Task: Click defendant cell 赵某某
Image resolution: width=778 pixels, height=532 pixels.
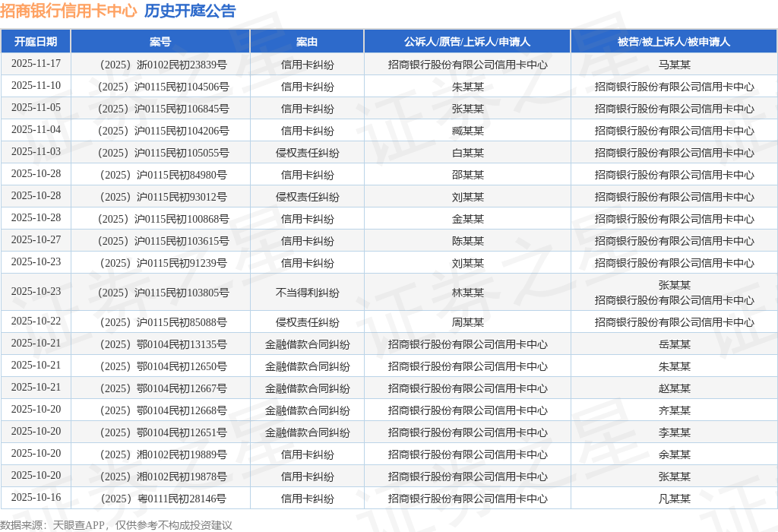Action: tap(675, 388)
